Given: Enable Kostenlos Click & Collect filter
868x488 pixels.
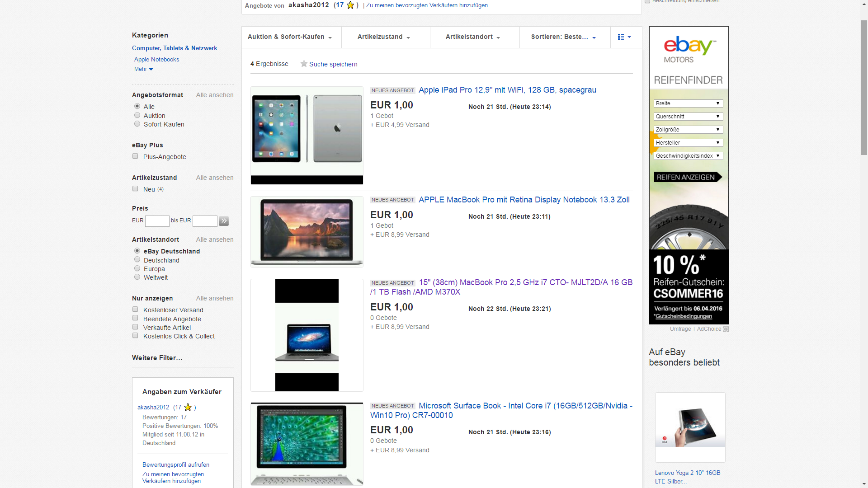Looking at the screenshot, I should 135,336.
